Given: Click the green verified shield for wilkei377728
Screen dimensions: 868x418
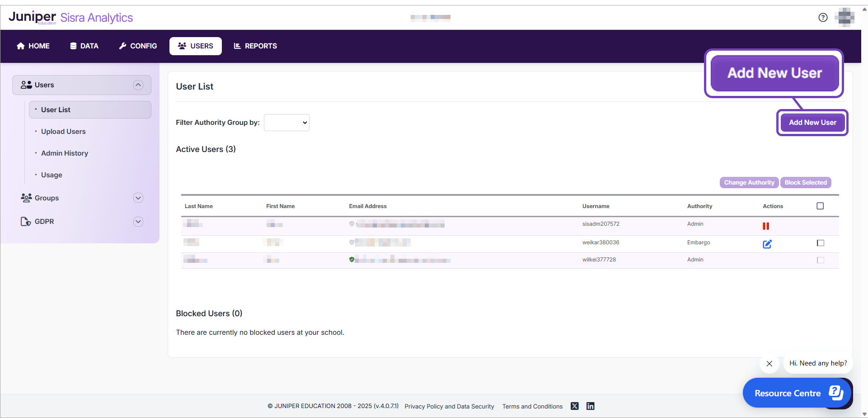Looking at the screenshot, I should 352,260.
